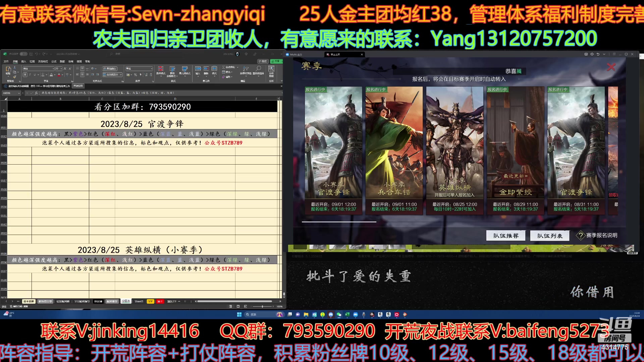Click the plus icon to add a sheet

[x=185, y=301]
